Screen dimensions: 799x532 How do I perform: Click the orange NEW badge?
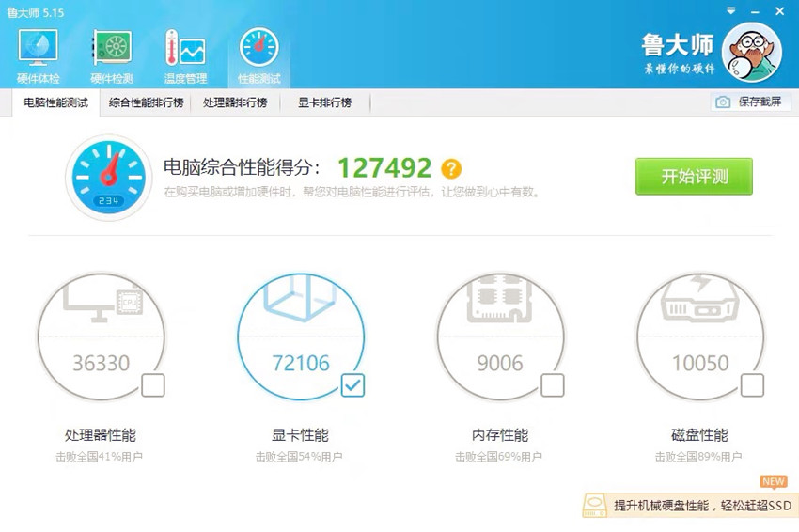pos(774,481)
